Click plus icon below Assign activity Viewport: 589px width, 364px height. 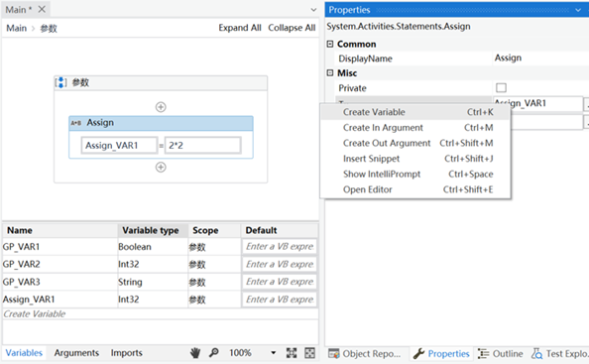tap(161, 168)
